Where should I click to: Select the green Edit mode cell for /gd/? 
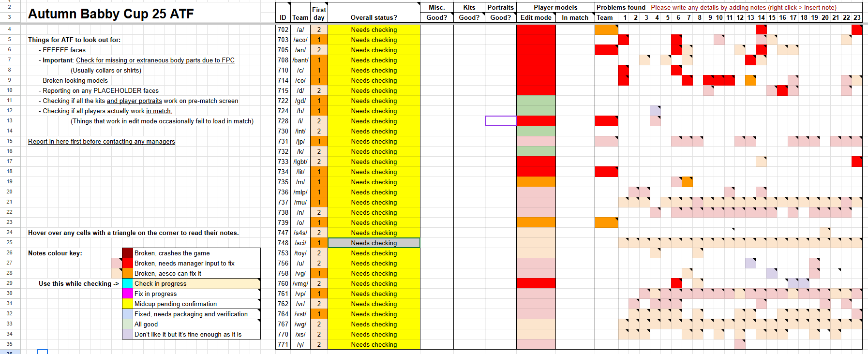pyautogui.click(x=536, y=101)
